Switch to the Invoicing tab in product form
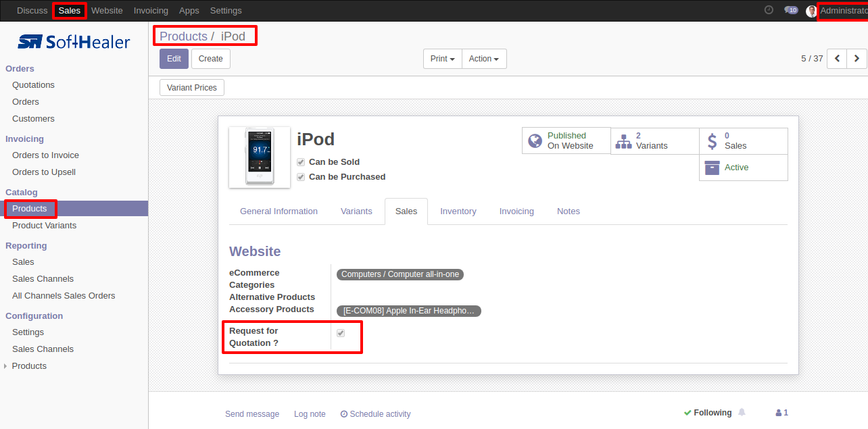868x429 pixels. click(x=516, y=211)
